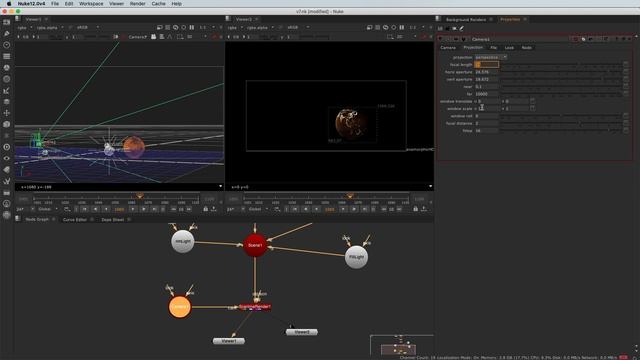
Task: Open Viewer2 sRGB colorspace dropdown
Action: (298, 27)
